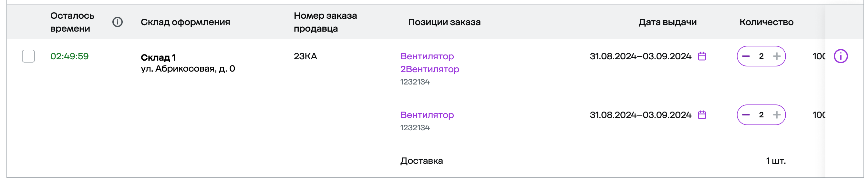
Task: Click Количество column header
Action: [766, 22]
